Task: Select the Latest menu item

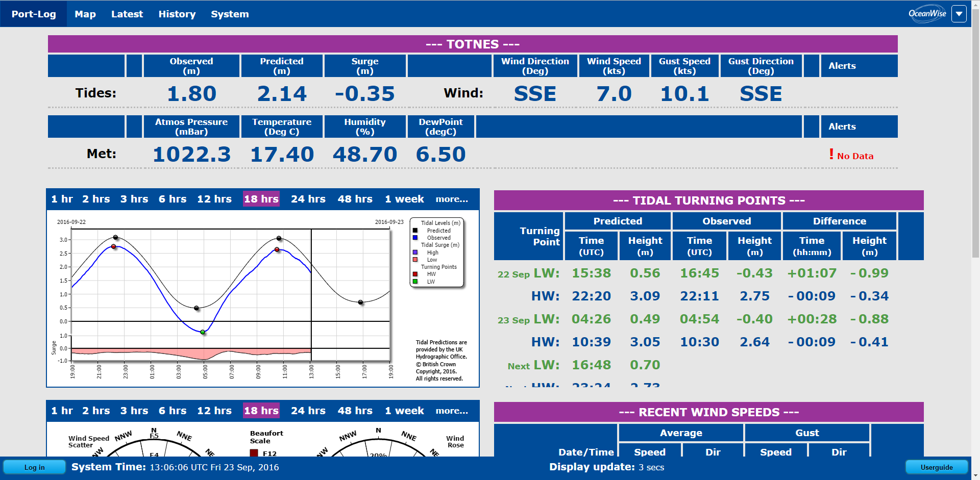Action: (127, 14)
